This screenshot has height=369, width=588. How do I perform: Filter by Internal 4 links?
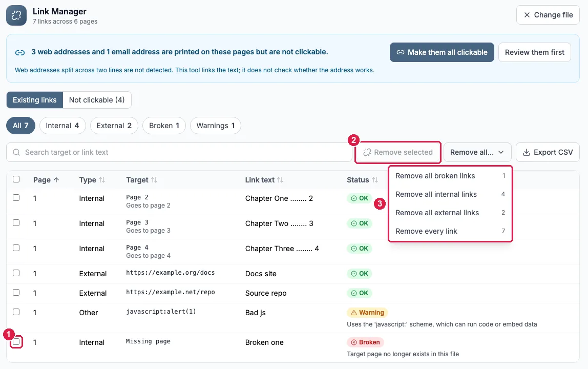coord(62,126)
